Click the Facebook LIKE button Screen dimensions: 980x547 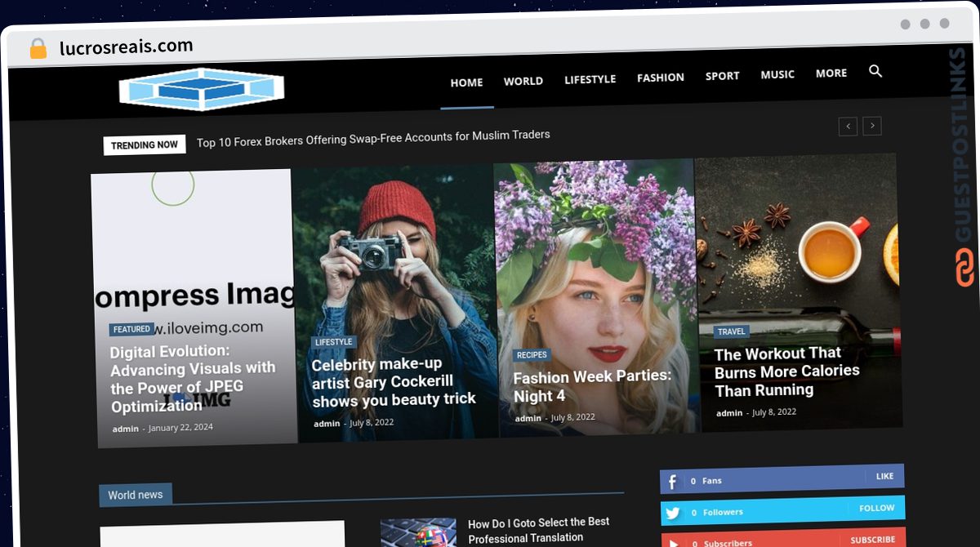pyautogui.click(x=884, y=476)
